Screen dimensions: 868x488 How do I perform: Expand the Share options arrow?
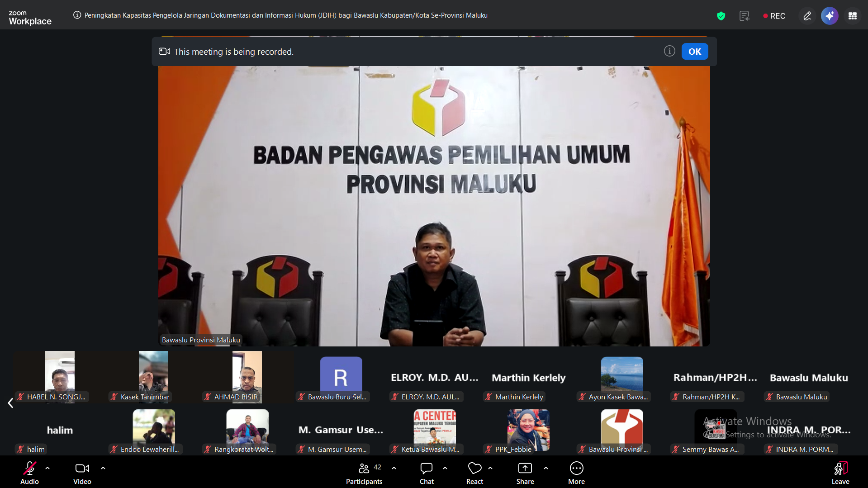click(546, 468)
